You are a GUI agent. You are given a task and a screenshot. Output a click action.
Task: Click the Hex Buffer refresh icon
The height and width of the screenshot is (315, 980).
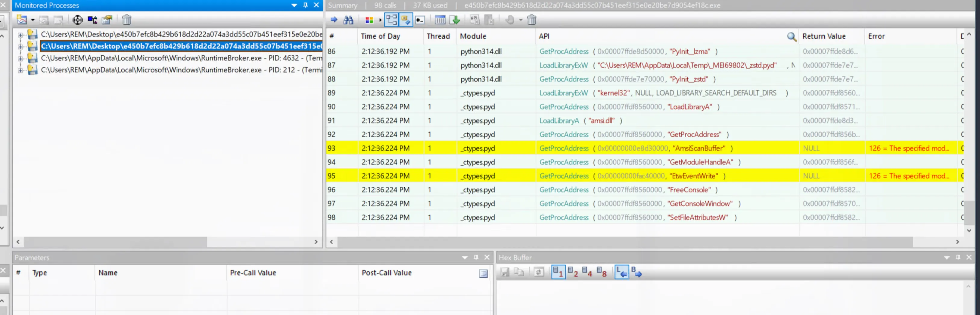coord(539,273)
